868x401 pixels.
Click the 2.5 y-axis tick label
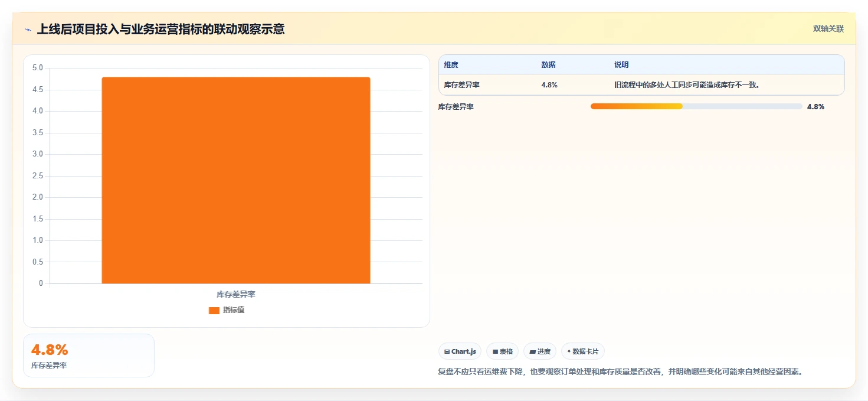tap(37, 176)
